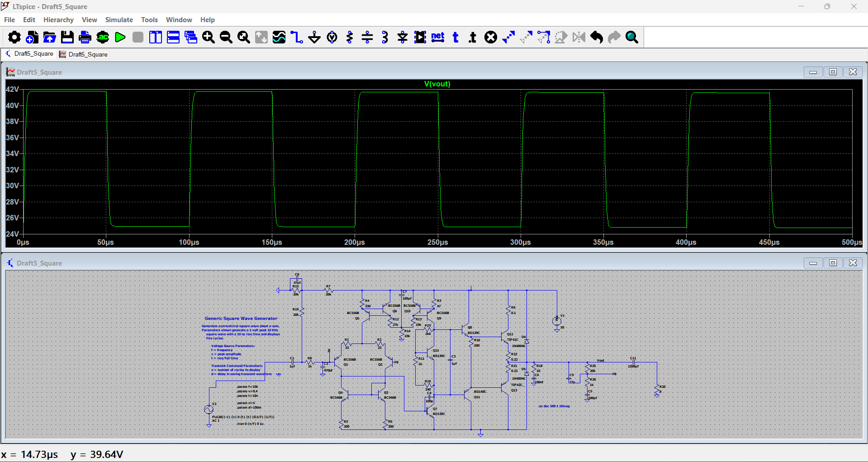Click the Zoom In magnifier
This screenshot has width=868, height=462.
coord(209,37)
